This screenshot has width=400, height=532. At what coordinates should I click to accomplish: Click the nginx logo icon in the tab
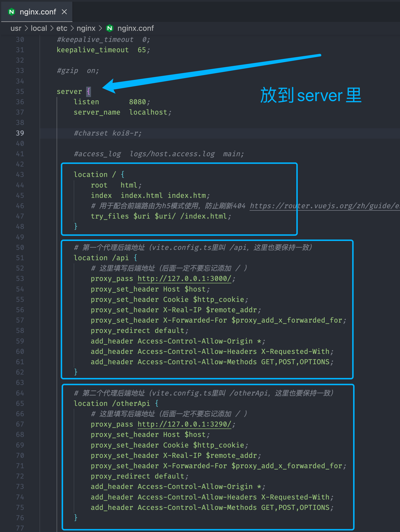click(12, 12)
